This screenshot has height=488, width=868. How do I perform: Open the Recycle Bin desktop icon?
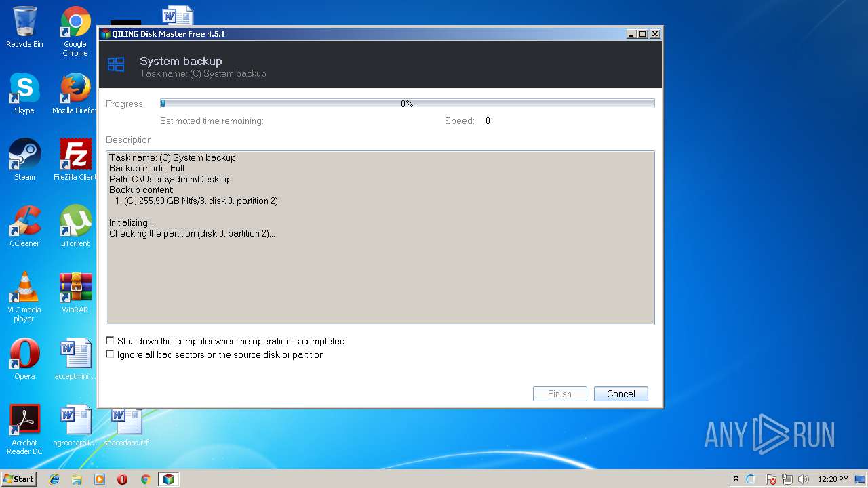[24, 28]
